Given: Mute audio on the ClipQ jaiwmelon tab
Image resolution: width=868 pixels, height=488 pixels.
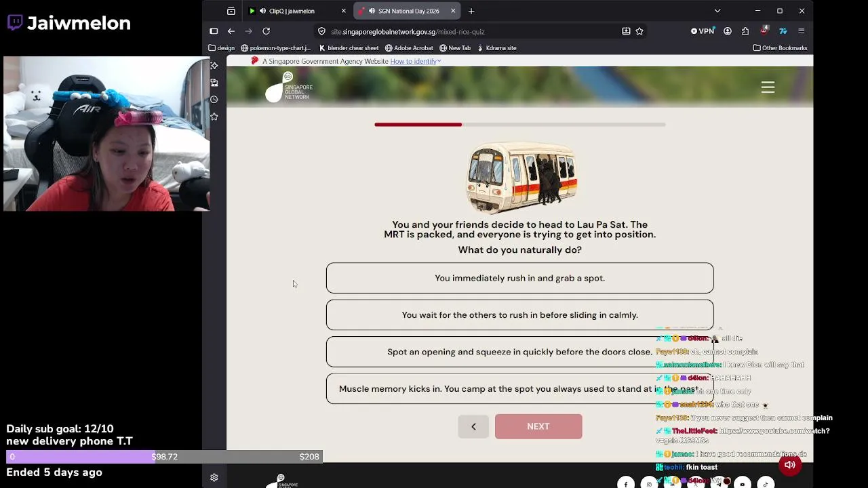Looking at the screenshot, I should pyautogui.click(x=262, y=11).
